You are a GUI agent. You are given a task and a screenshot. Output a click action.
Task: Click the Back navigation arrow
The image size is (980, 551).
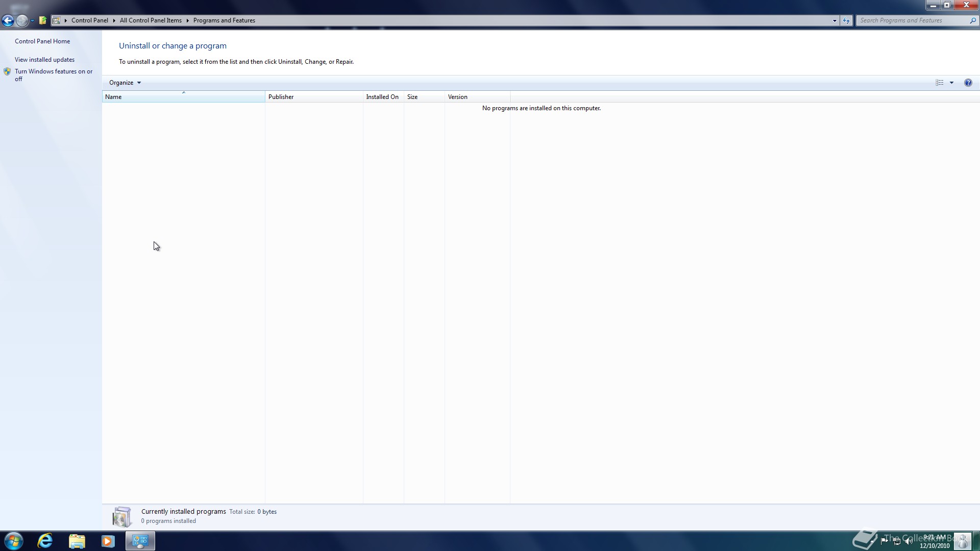(8, 20)
